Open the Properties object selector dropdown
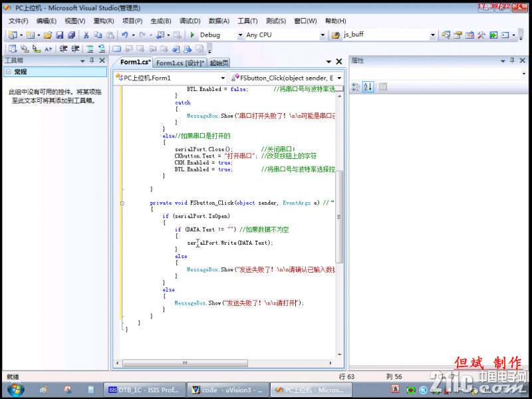The image size is (532, 399). [524, 74]
